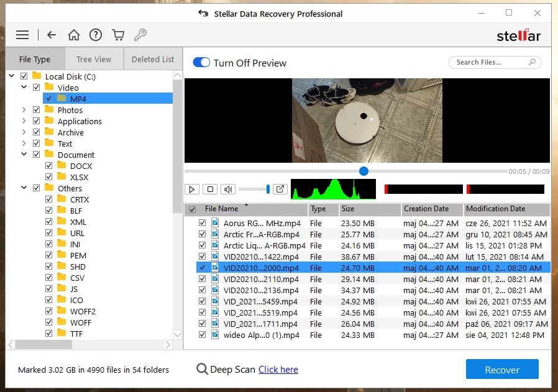Click the CRTX folder icon
Image resolution: width=558 pixels, height=392 pixels.
click(62, 199)
